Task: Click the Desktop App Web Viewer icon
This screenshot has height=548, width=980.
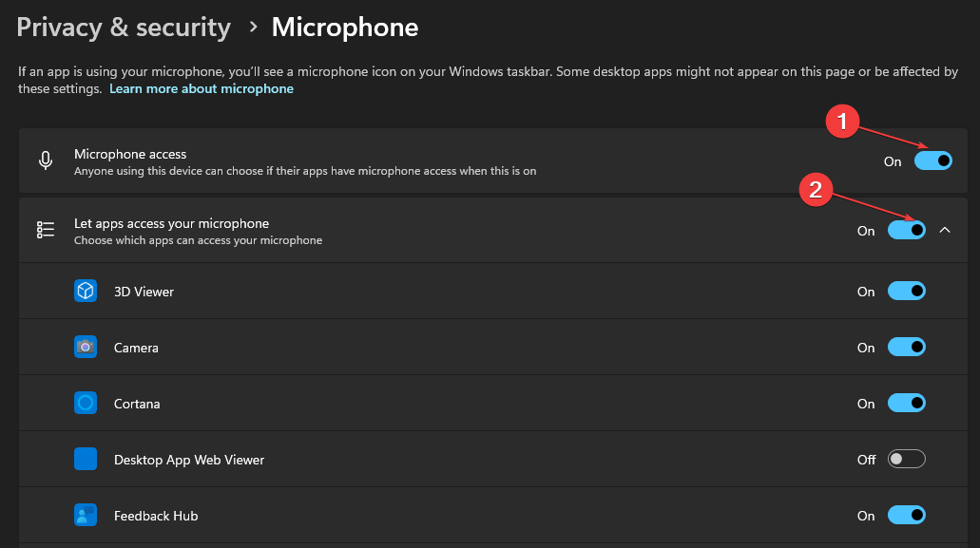Action: click(x=86, y=459)
